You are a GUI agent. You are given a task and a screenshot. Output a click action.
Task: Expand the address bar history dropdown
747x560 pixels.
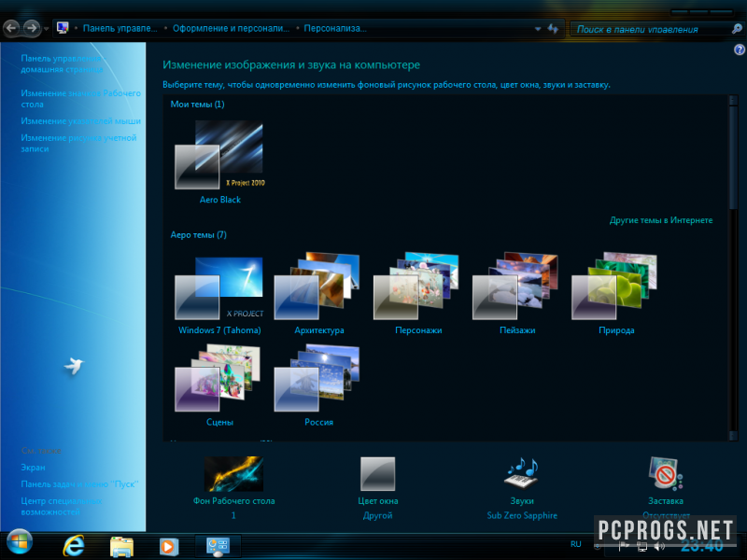point(538,29)
